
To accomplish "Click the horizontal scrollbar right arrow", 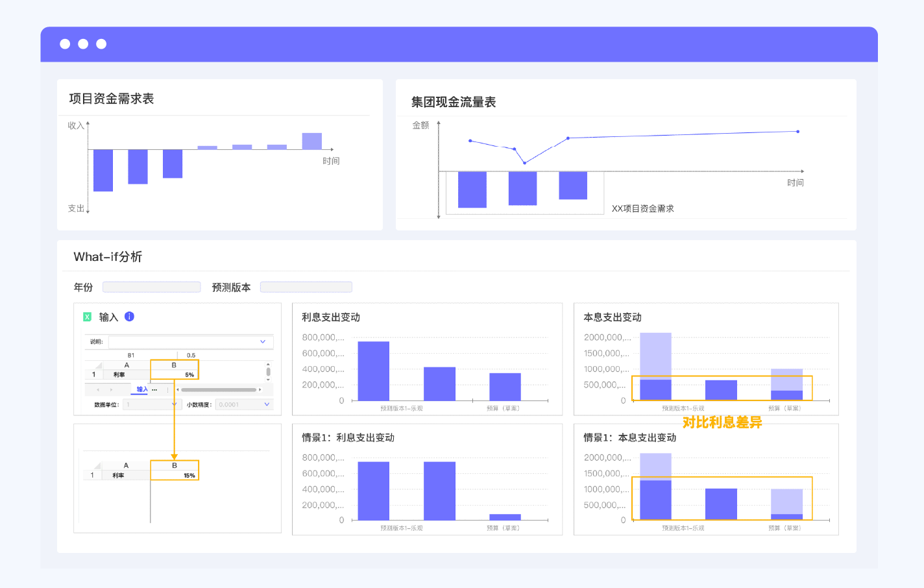I will click(260, 389).
